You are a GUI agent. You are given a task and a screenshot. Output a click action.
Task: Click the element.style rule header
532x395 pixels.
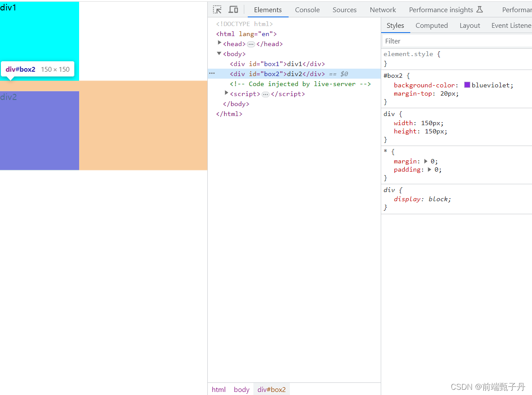click(x=409, y=54)
